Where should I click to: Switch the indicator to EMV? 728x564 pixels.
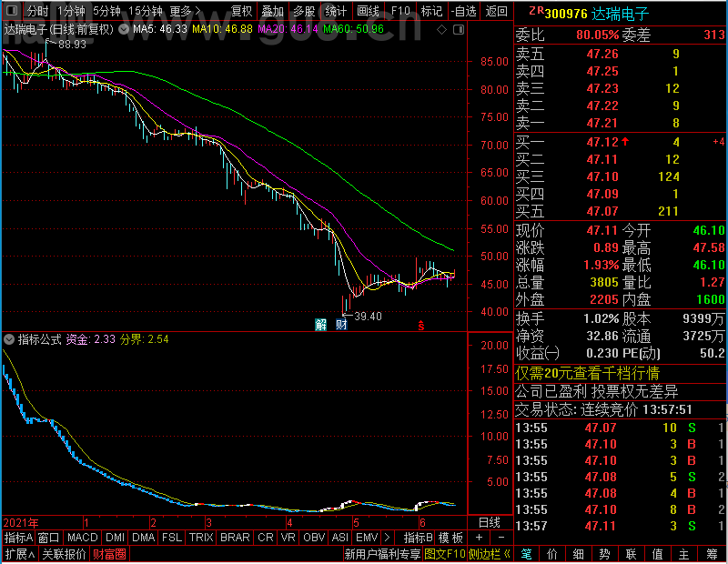tap(367, 538)
